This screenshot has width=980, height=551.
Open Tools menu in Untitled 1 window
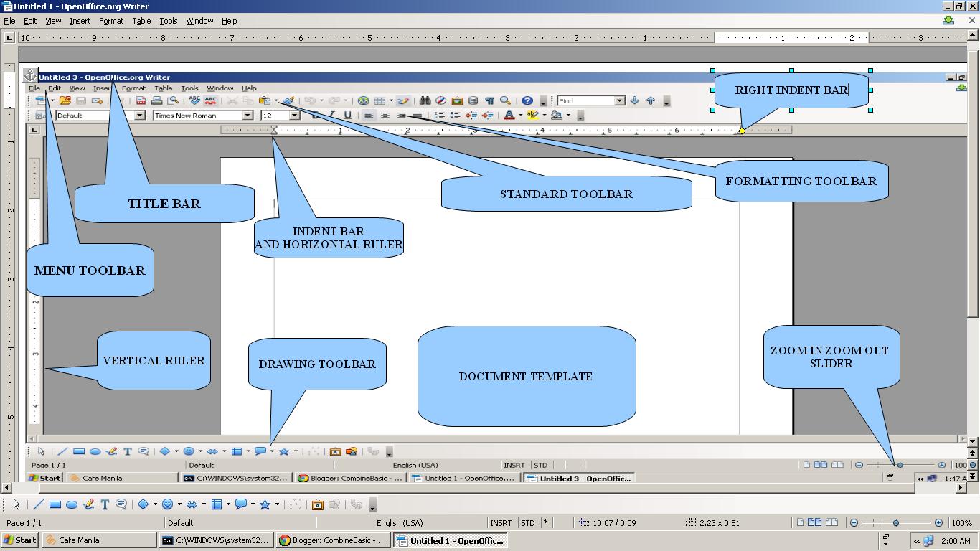169,21
